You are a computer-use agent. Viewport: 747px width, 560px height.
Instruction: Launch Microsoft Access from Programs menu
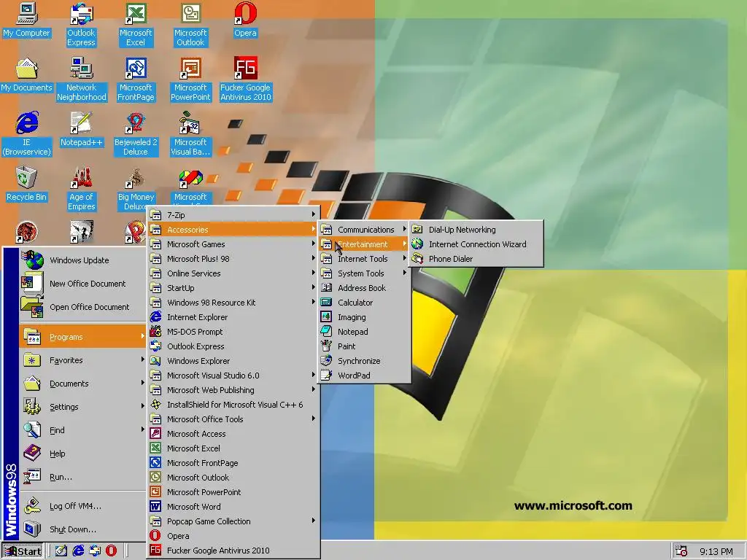click(233, 434)
